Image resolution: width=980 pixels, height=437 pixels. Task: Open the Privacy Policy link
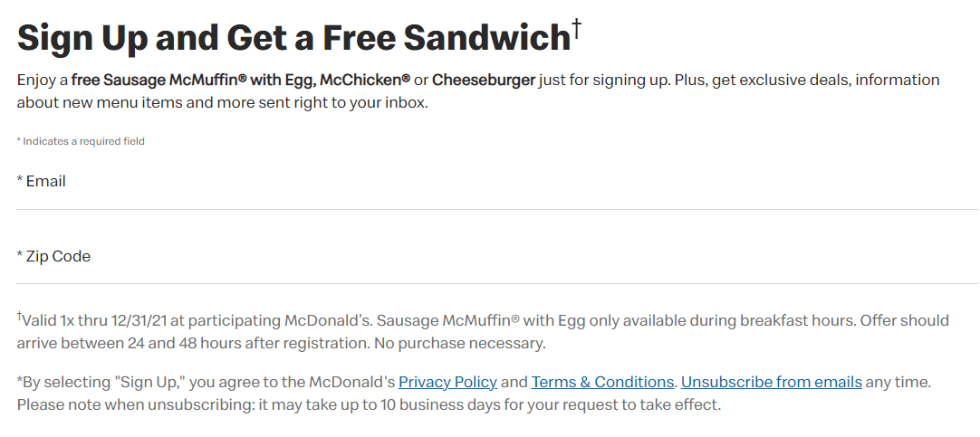(x=447, y=382)
